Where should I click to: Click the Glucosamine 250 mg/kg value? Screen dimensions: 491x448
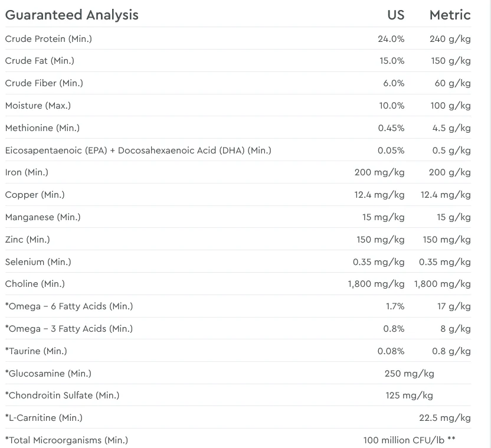pos(410,374)
